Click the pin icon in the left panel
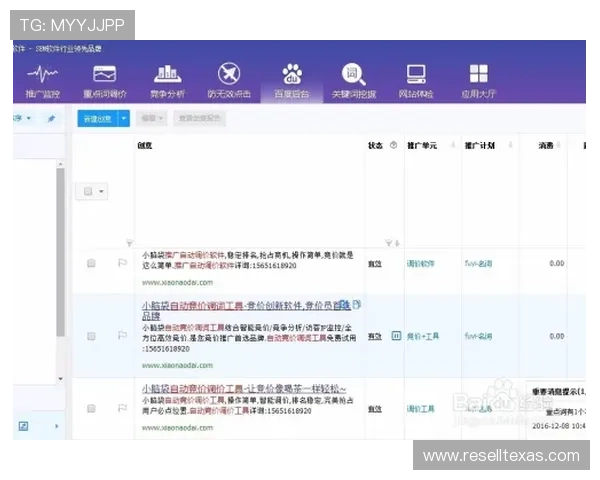600x480 pixels. [51, 119]
